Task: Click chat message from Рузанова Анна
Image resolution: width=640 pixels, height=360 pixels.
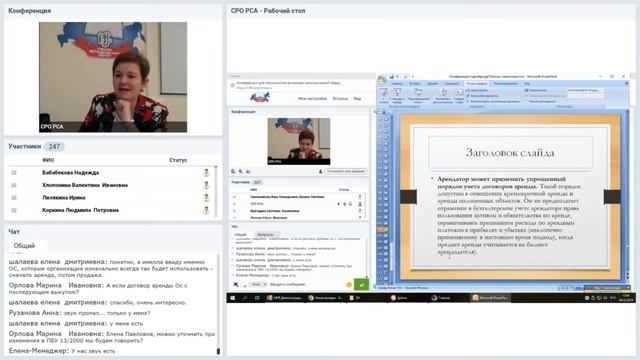Action: [x=79, y=313]
